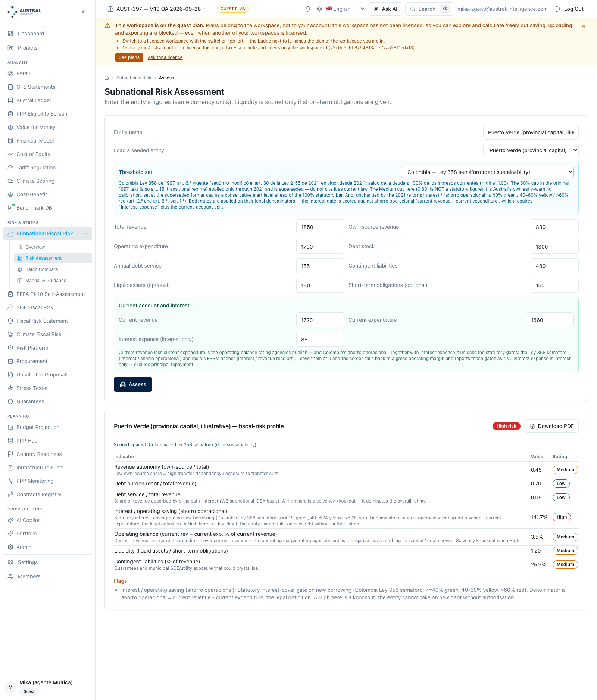
Task: Go to FARO analysis
Action: pyautogui.click(x=48, y=74)
